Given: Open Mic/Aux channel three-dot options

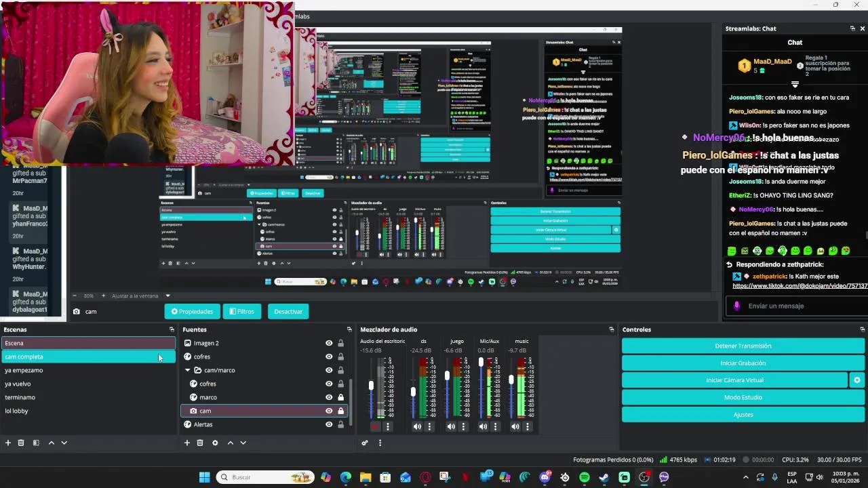Looking at the screenshot, I should (495, 426).
